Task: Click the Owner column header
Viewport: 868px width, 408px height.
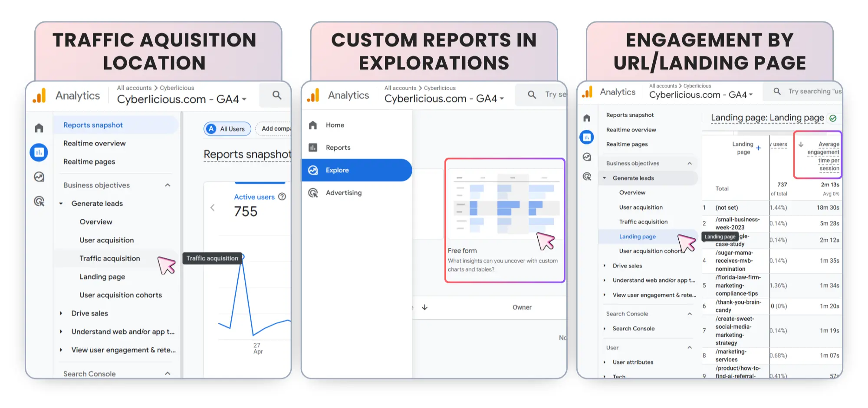Action: pyautogui.click(x=522, y=307)
